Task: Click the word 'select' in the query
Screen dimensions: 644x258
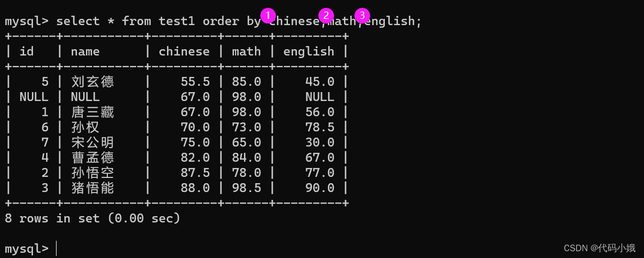Action: (78, 21)
